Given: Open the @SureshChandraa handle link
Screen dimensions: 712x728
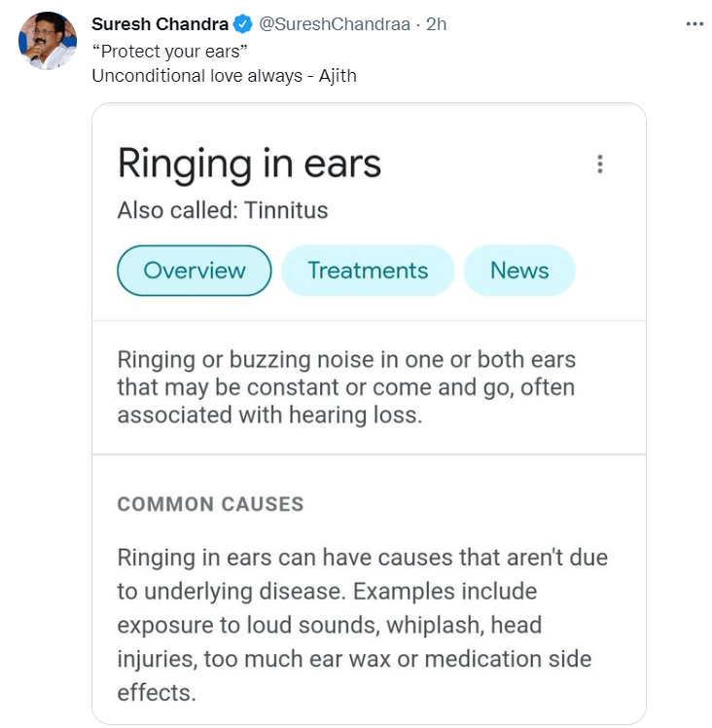Looking at the screenshot, I should click(x=337, y=24).
